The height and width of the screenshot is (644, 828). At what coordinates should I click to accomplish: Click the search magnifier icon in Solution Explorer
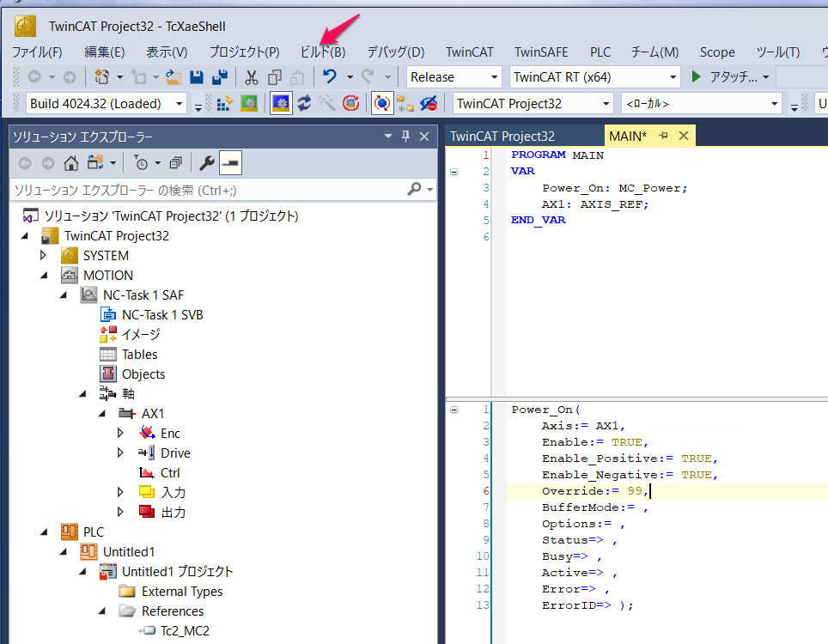[415, 189]
